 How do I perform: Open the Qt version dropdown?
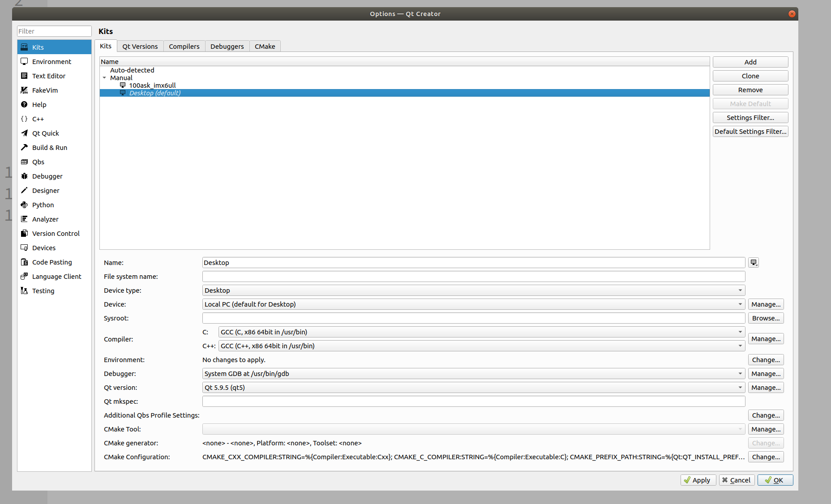[474, 388]
